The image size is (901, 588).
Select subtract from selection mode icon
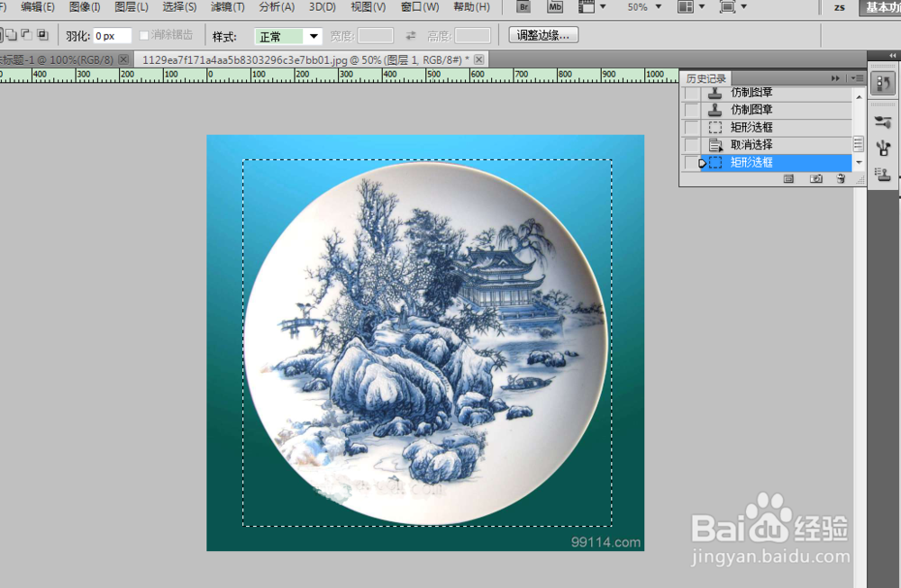pos(26,35)
